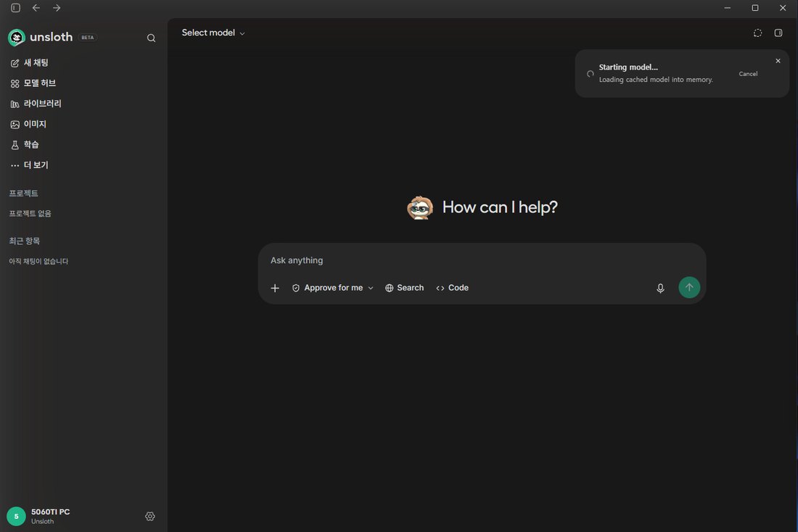
Task: Click the 프로젝트 section heading
Action: [23, 194]
